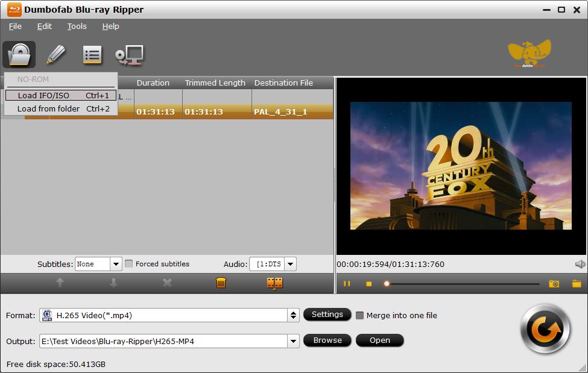Click the Settings button
The height and width of the screenshot is (373, 588).
pos(327,315)
